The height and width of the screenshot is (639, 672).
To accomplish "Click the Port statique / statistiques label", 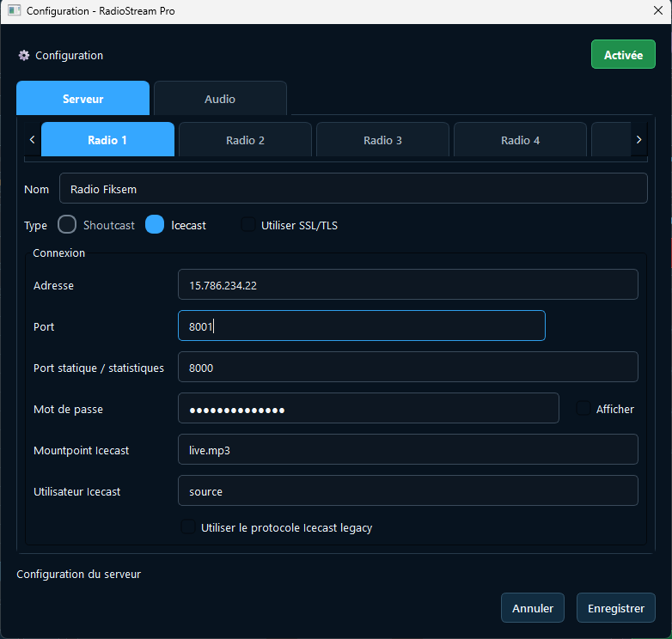I will tap(99, 368).
